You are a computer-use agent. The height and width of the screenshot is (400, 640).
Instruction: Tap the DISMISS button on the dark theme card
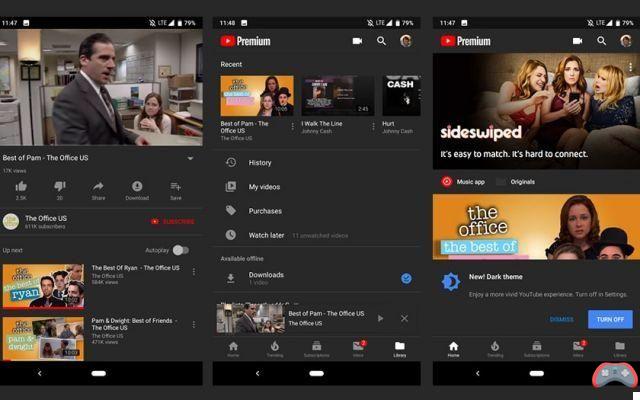coord(561,319)
